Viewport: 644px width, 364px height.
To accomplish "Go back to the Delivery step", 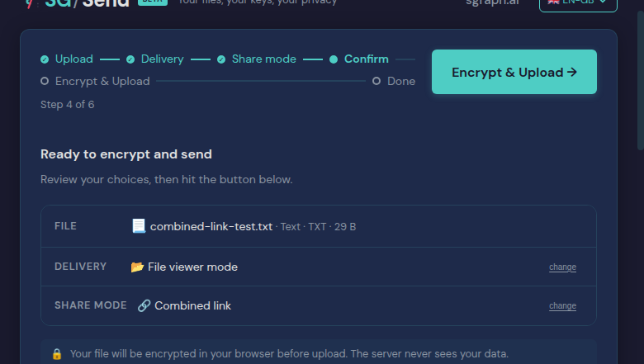I will [162, 59].
